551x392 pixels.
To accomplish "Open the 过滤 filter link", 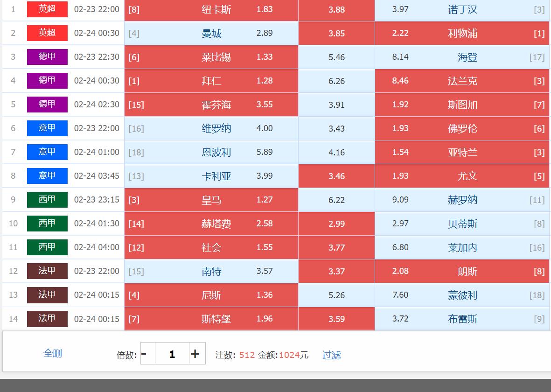I will 332,355.
